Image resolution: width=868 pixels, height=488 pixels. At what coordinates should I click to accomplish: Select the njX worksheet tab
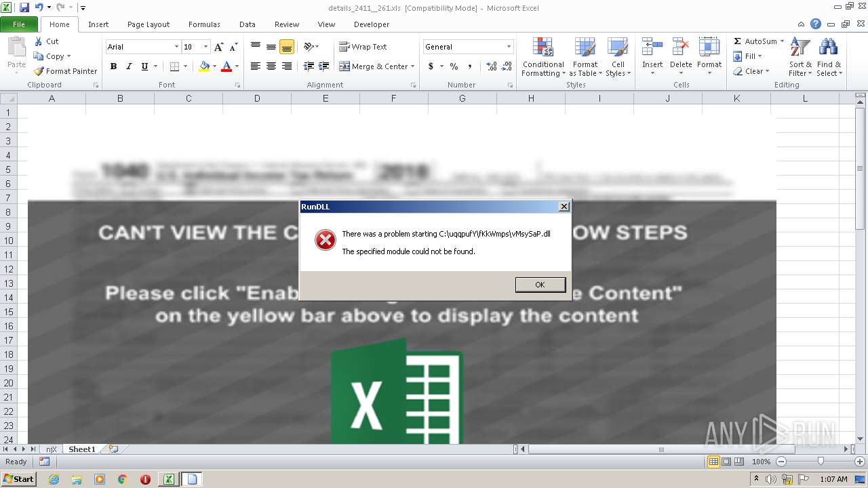(x=52, y=449)
